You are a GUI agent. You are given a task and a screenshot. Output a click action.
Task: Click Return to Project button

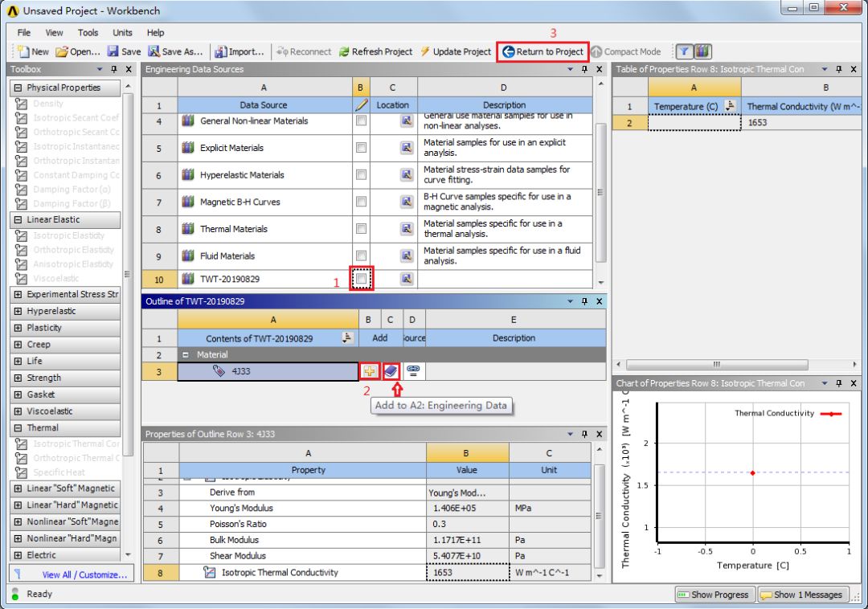tap(542, 51)
